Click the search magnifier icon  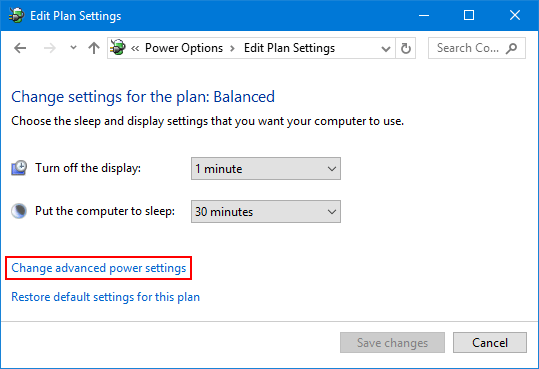(512, 48)
